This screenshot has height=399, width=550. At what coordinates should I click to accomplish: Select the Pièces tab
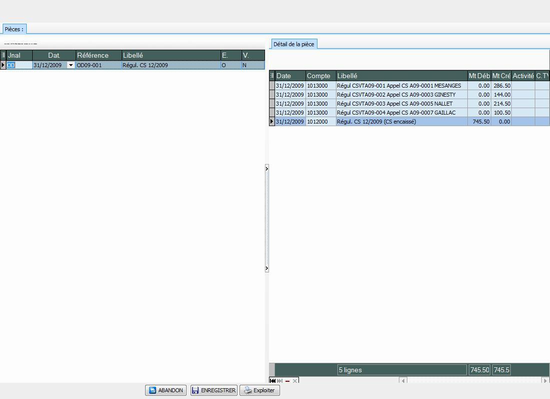coord(14,29)
